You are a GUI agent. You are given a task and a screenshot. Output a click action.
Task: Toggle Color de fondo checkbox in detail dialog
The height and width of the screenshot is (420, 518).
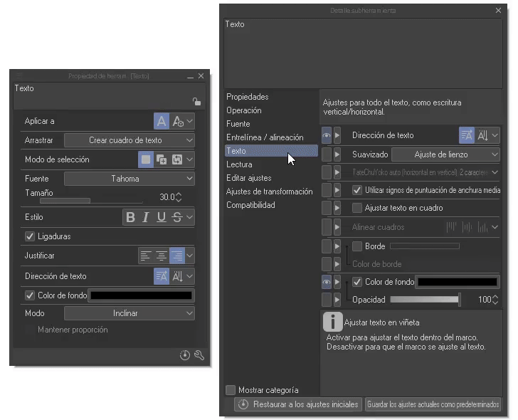356,282
